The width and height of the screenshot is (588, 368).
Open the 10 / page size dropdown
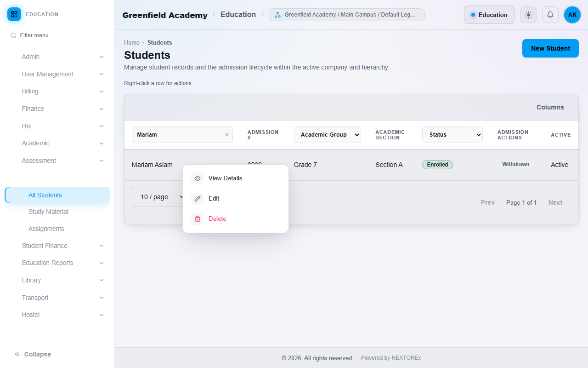pos(158,197)
